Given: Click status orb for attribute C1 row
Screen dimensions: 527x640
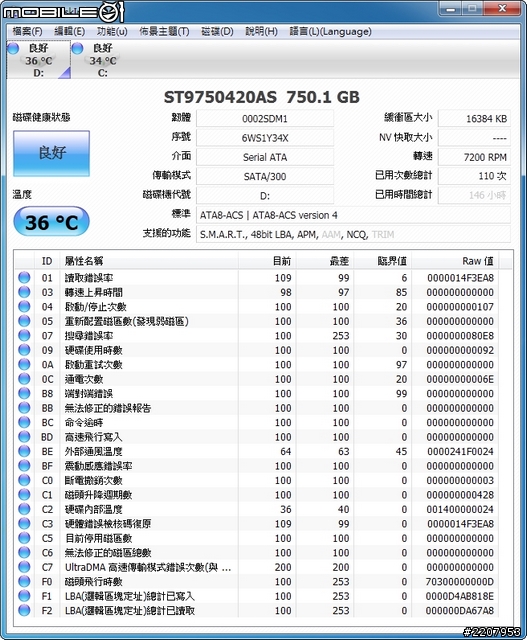Looking at the screenshot, I should point(24,494).
